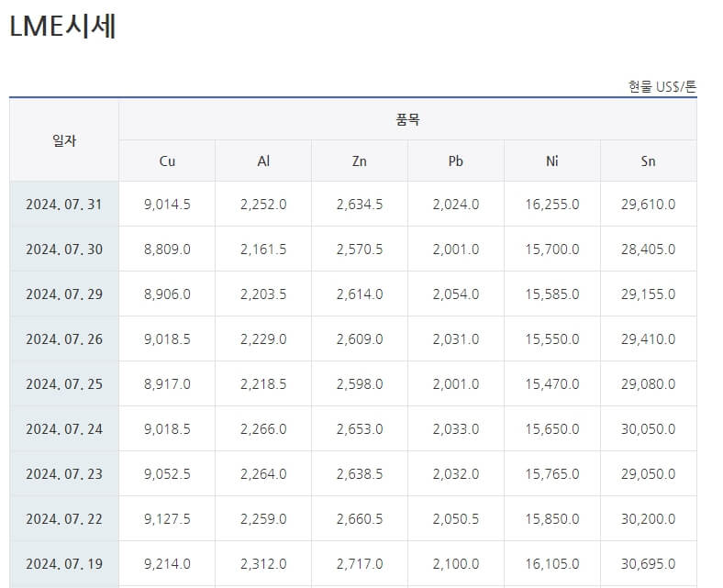Select Pb price 2,024.0
Image resolution: width=723 pixels, height=588 pixels.
456,204
